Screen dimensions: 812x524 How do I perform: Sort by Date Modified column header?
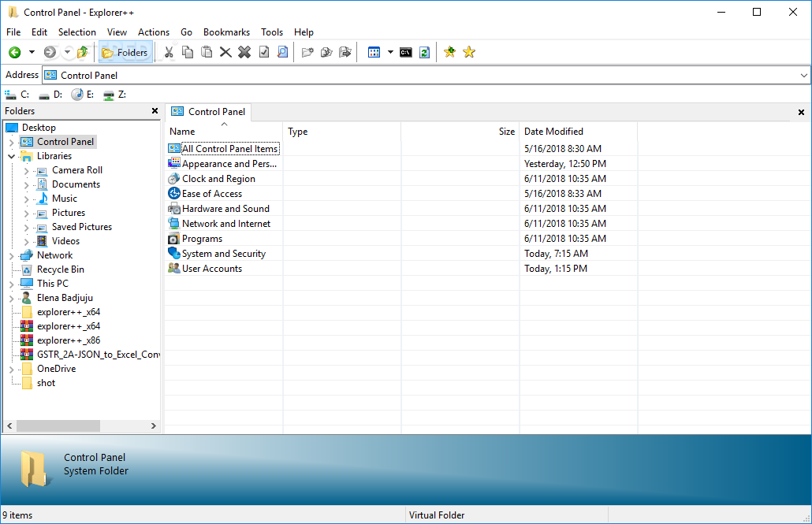pyautogui.click(x=579, y=132)
